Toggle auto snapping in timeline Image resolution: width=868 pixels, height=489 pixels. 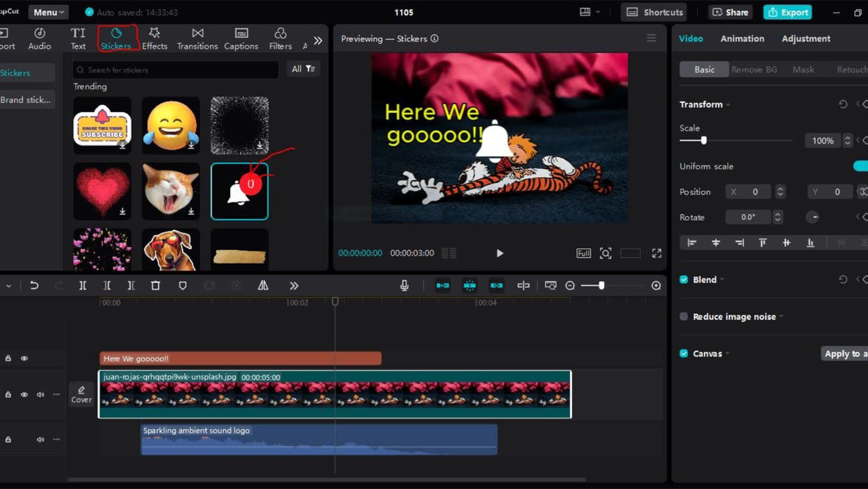469,286
